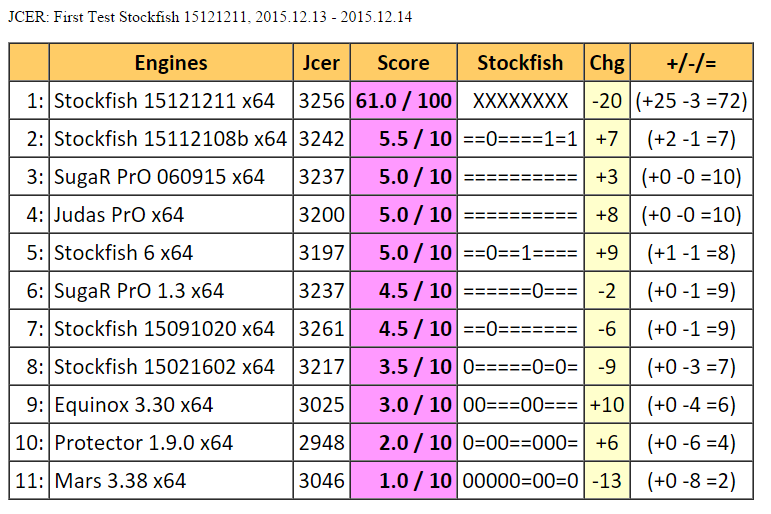This screenshot has width=771, height=514.
Task: Click Jcer rating 3046
Action: pos(322,481)
